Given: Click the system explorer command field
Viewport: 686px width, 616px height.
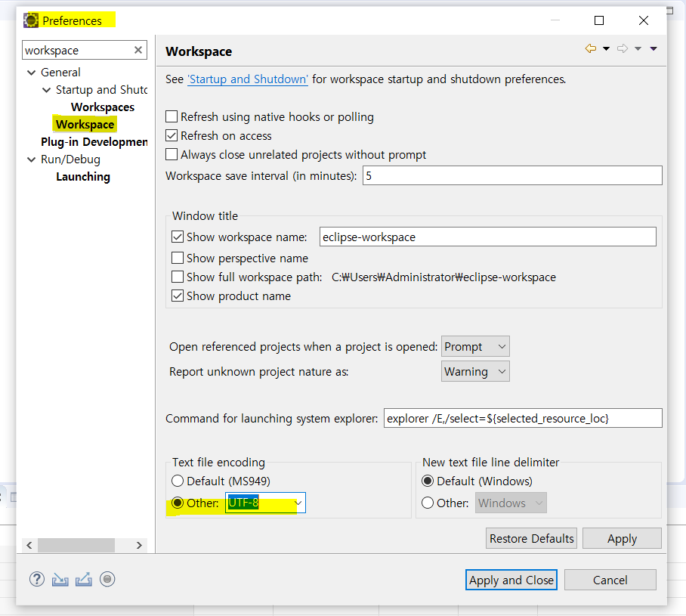Looking at the screenshot, I should click(523, 418).
